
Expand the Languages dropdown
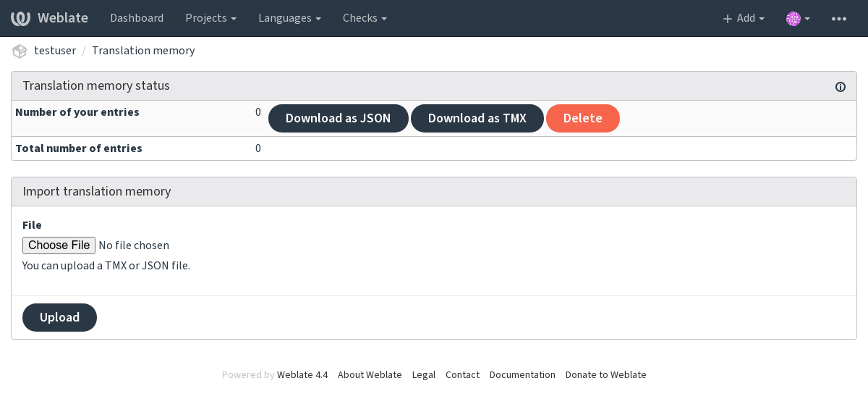(289, 18)
